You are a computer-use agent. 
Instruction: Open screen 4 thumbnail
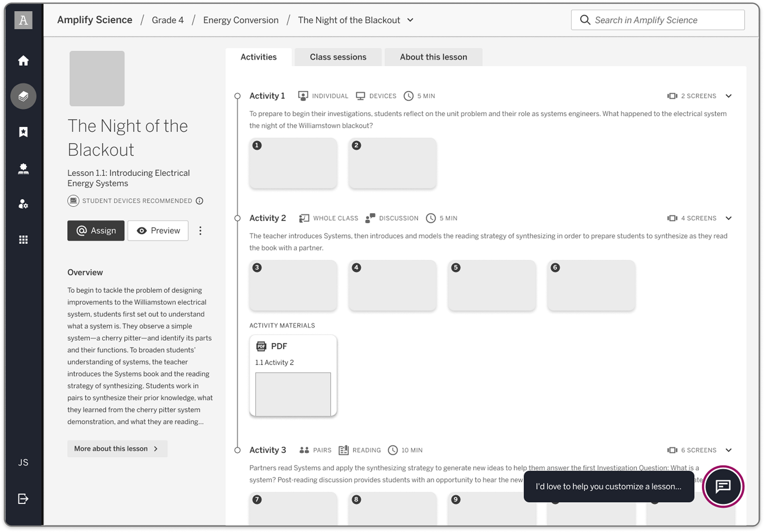click(392, 285)
